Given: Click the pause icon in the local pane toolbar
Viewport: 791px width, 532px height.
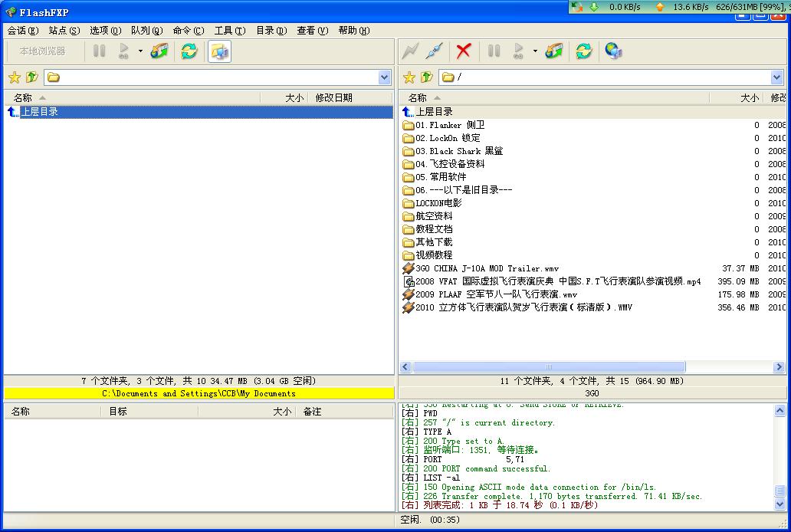Looking at the screenshot, I should (x=100, y=51).
